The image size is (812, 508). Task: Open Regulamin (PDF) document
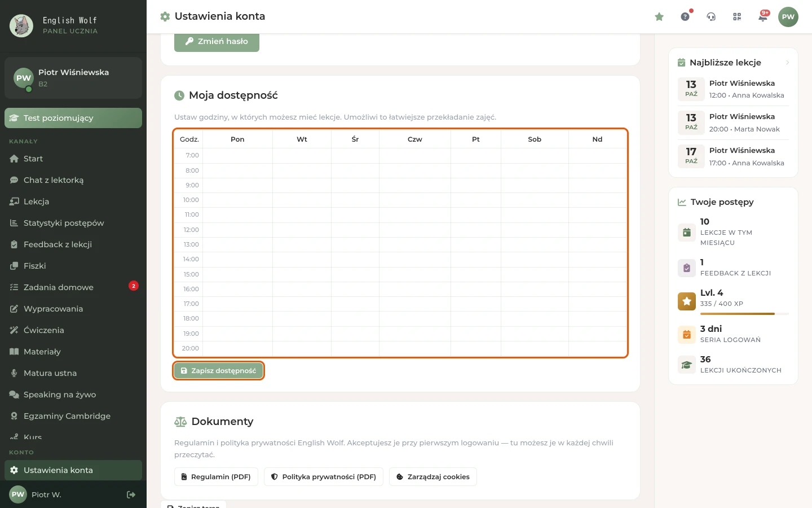click(216, 477)
